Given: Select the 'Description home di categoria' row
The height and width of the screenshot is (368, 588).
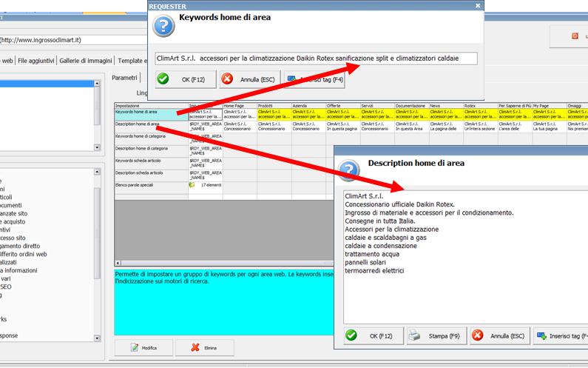Looking at the screenshot, I should (152, 151).
